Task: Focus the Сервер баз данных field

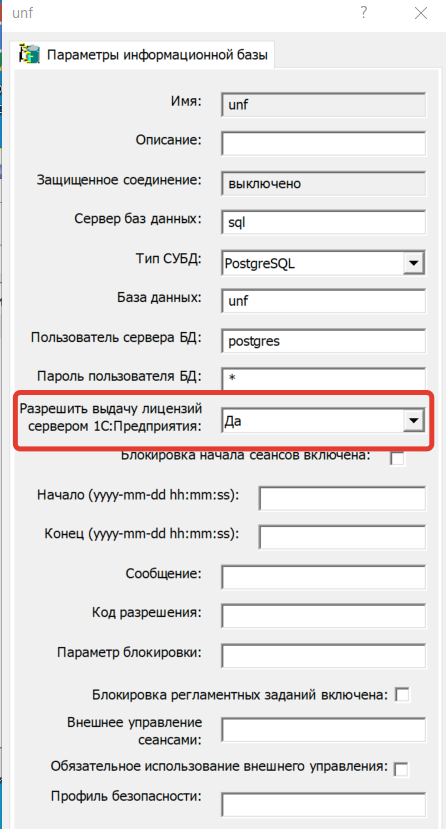Action: [x=323, y=223]
